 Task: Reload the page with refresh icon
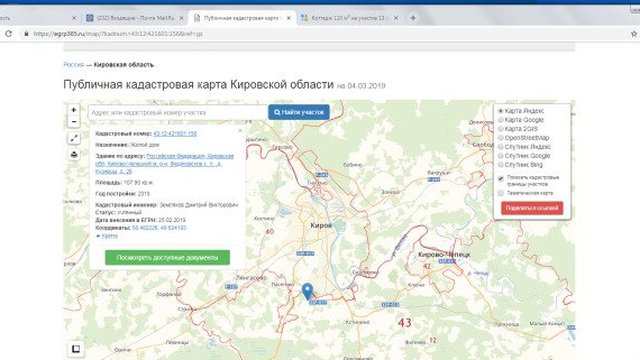click(x=8, y=34)
